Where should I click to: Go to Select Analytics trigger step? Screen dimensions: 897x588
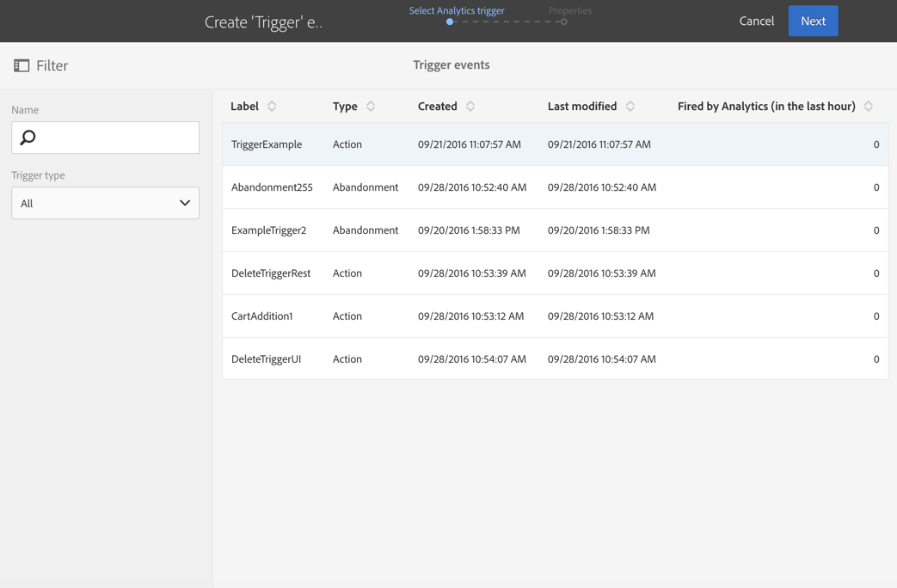(x=457, y=11)
